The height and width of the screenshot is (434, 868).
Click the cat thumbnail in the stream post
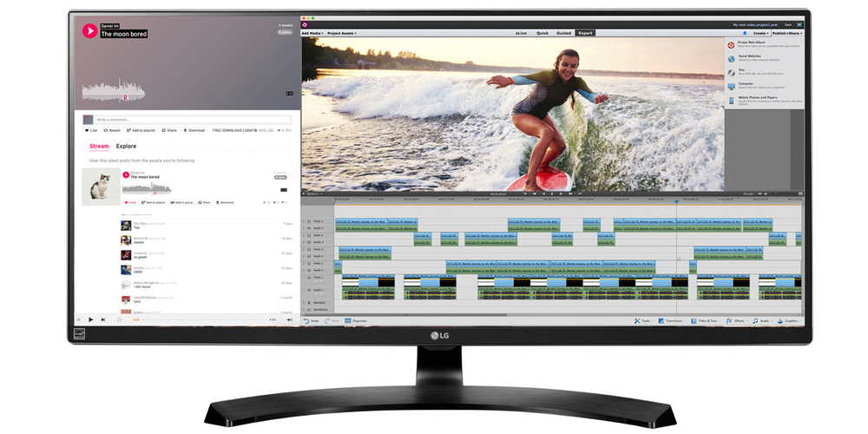[x=99, y=187]
